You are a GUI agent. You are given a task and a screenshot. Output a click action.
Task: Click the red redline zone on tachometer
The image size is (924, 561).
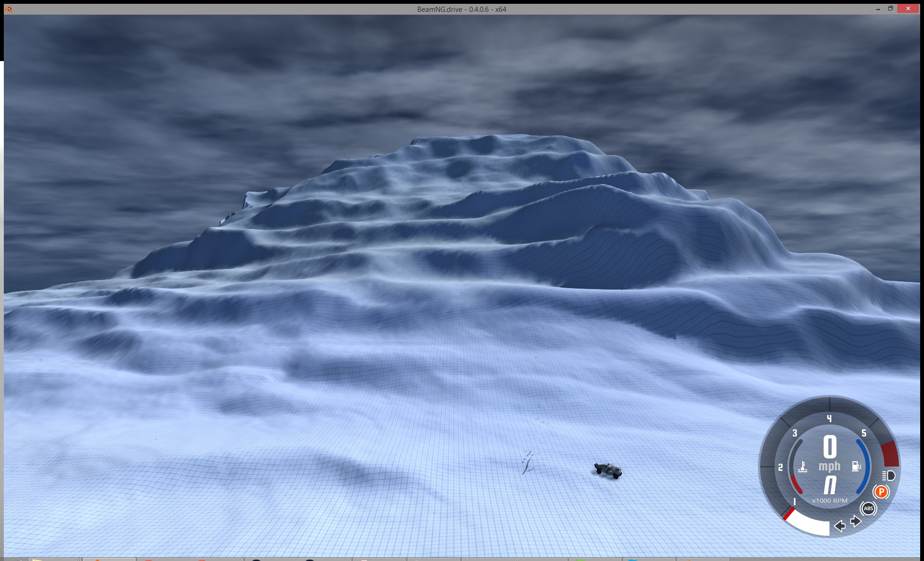pos(891,454)
